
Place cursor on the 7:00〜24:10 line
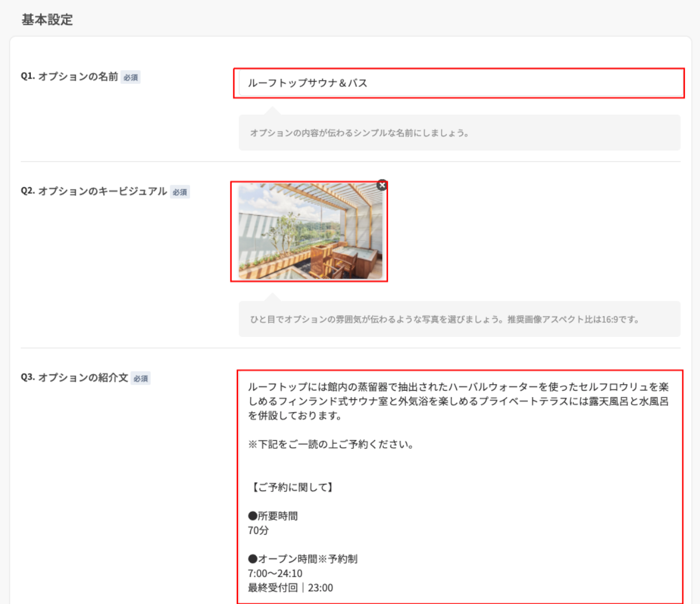[x=275, y=574]
